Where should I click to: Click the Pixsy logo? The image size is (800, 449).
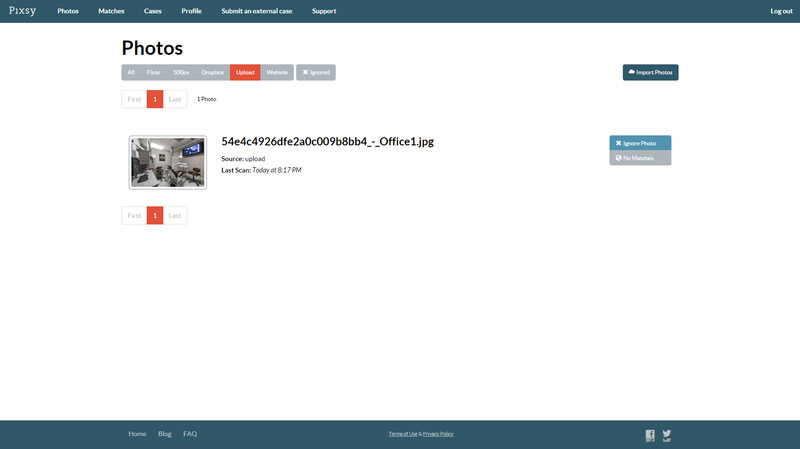point(22,11)
